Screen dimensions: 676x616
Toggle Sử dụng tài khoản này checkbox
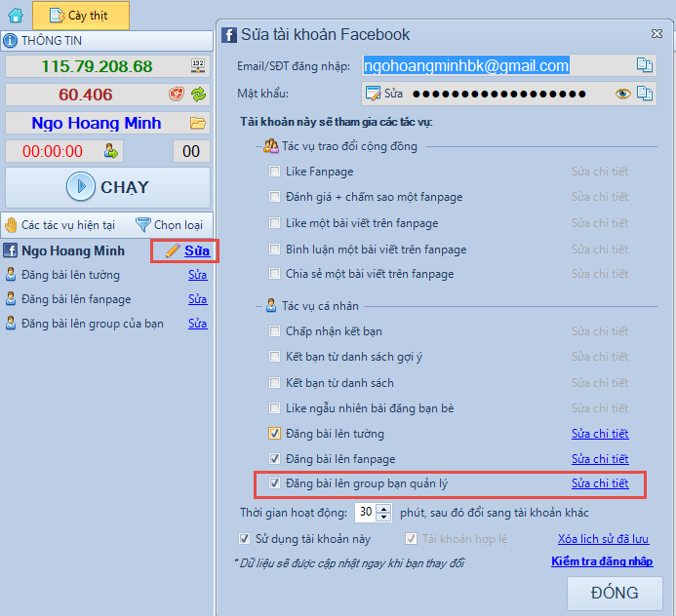click(x=244, y=539)
